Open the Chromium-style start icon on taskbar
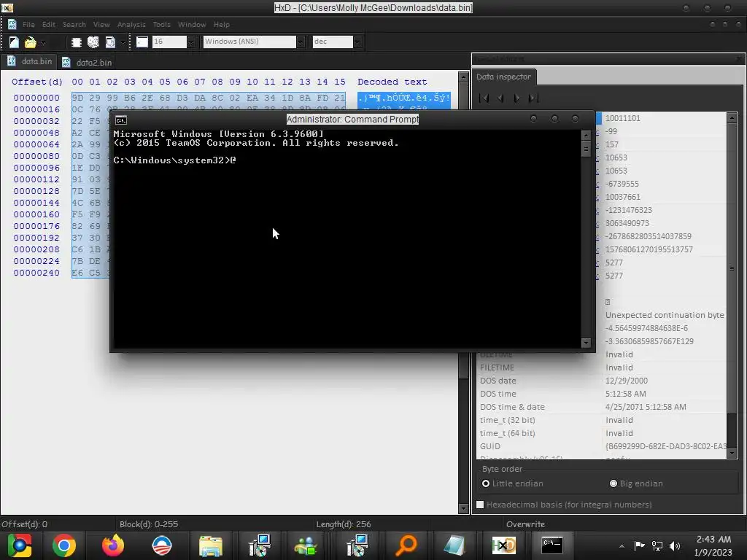Screen dimensions: 747x560 pyautogui.click(x=19, y=545)
